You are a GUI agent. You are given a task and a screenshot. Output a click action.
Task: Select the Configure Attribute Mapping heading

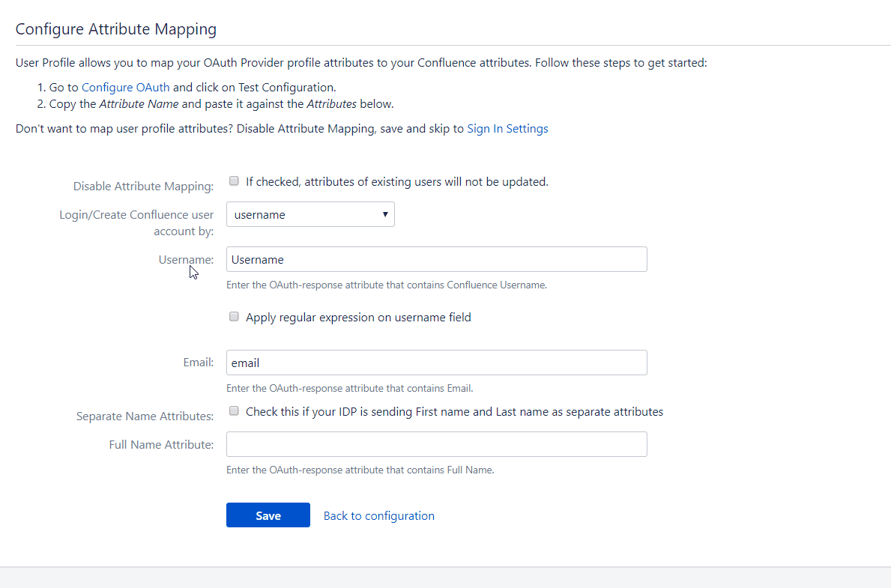pyautogui.click(x=116, y=29)
